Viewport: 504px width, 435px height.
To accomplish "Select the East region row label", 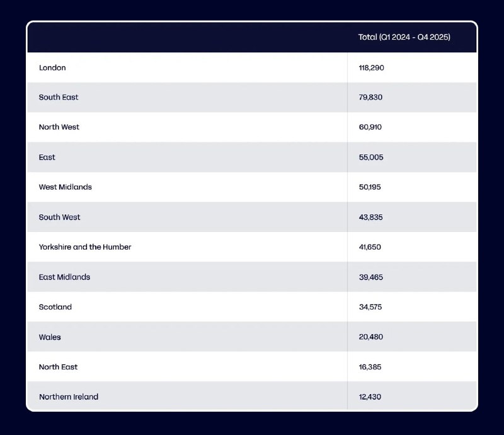I will [47, 158].
